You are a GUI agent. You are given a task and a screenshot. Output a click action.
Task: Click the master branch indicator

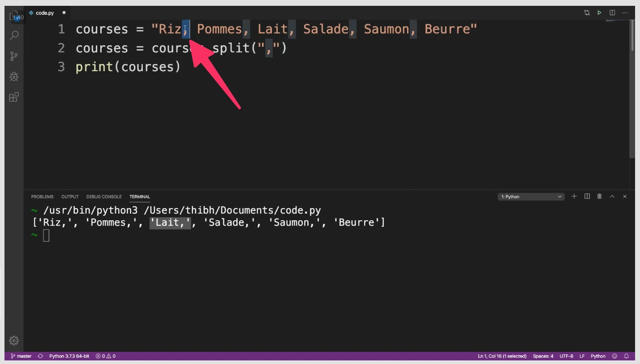(x=21, y=356)
